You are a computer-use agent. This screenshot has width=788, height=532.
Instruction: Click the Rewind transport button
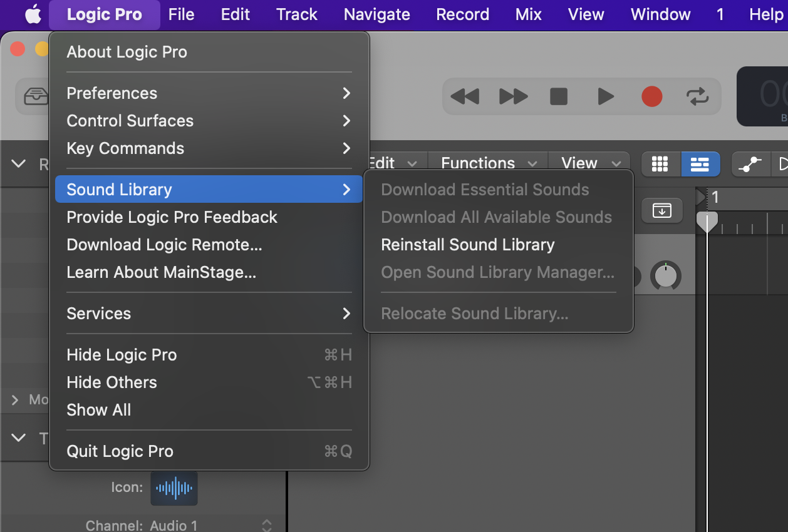coord(465,96)
